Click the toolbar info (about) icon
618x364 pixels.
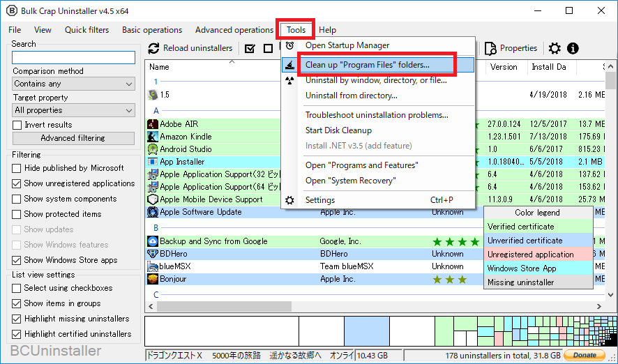[x=573, y=48]
